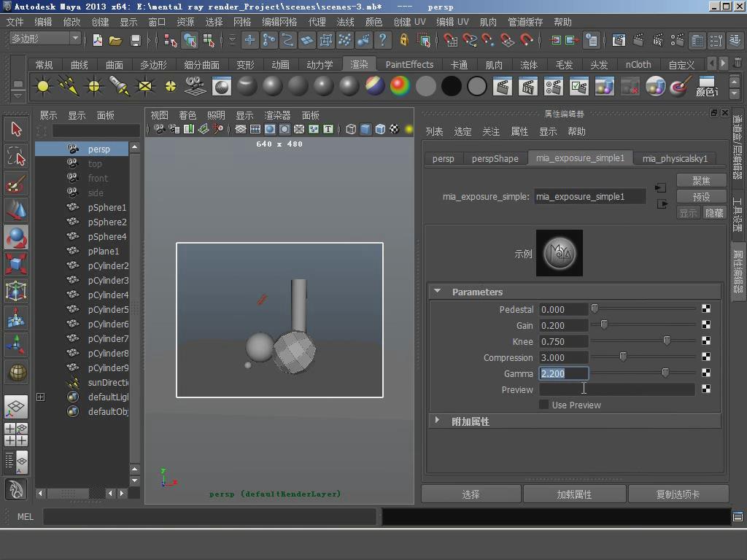
Task: Click the ramp shader rainbow sphere icon
Action: 400,86
